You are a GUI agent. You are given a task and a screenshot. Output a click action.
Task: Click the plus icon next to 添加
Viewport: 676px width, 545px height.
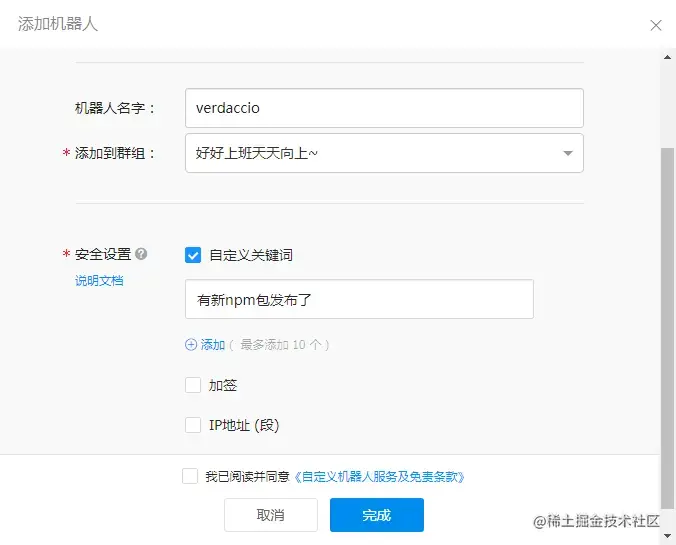click(x=191, y=345)
